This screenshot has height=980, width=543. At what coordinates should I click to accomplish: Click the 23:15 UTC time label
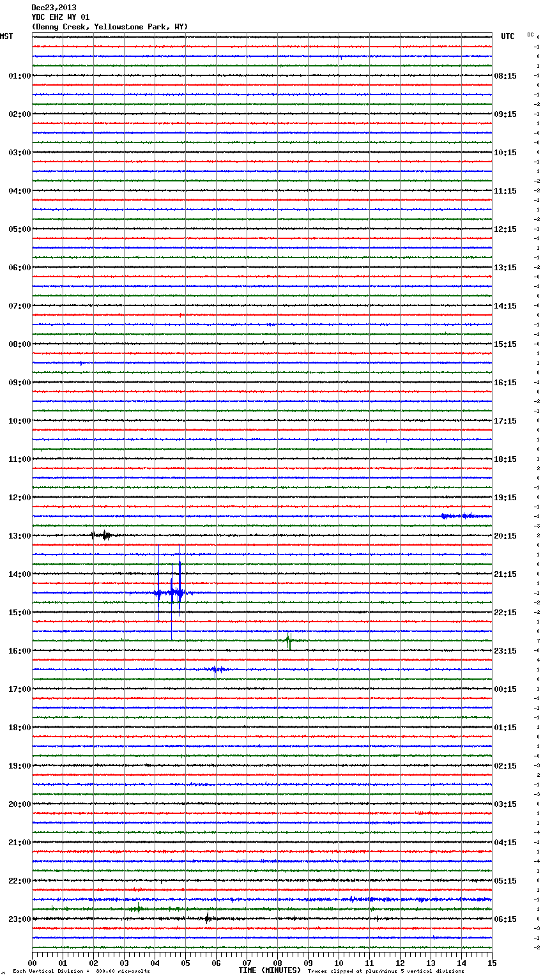click(505, 651)
